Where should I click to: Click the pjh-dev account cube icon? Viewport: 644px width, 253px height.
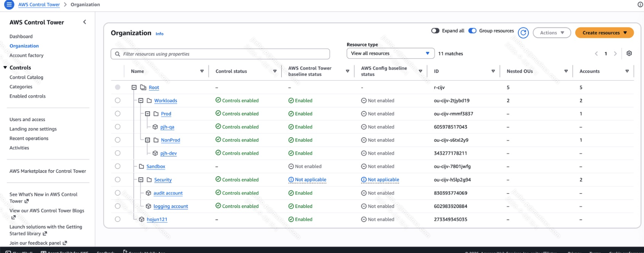tap(155, 153)
